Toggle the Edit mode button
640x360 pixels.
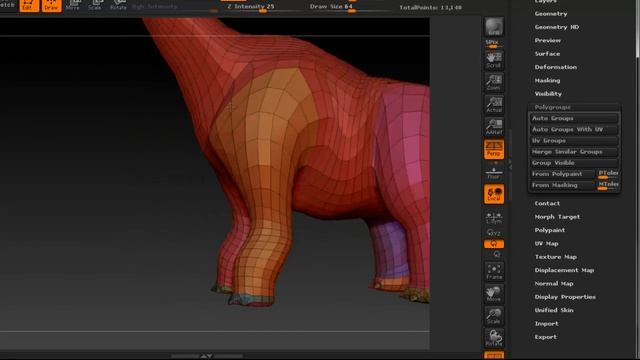point(29,6)
